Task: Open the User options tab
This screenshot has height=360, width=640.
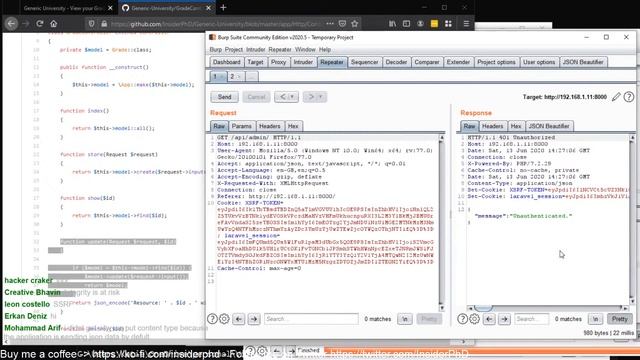Action: [x=539, y=62]
